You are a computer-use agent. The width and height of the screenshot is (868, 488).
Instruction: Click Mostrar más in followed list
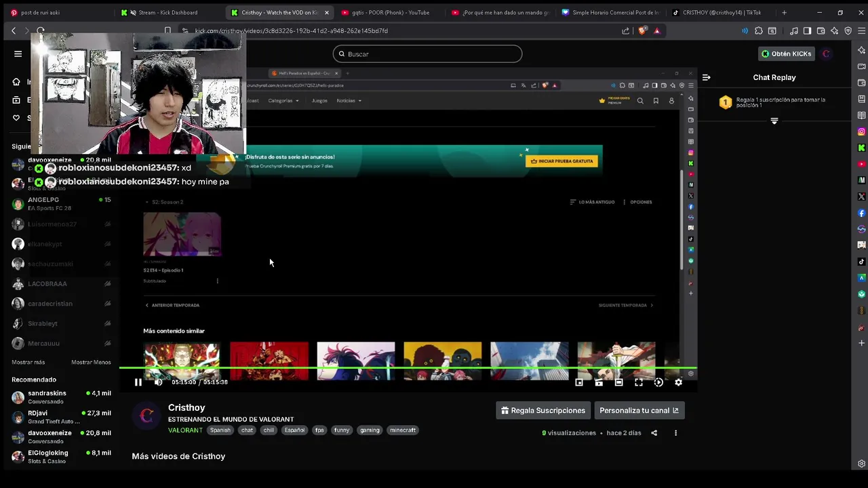coord(28,363)
